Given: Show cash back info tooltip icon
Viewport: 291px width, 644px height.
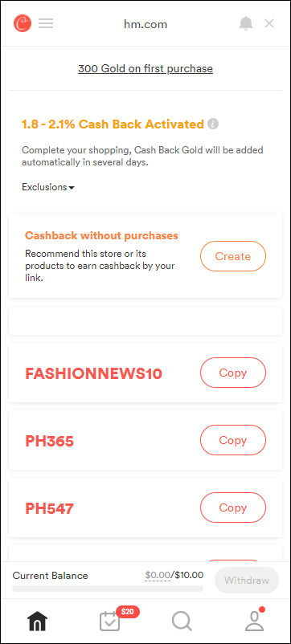Looking at the screenshot, I should (213, 124).
